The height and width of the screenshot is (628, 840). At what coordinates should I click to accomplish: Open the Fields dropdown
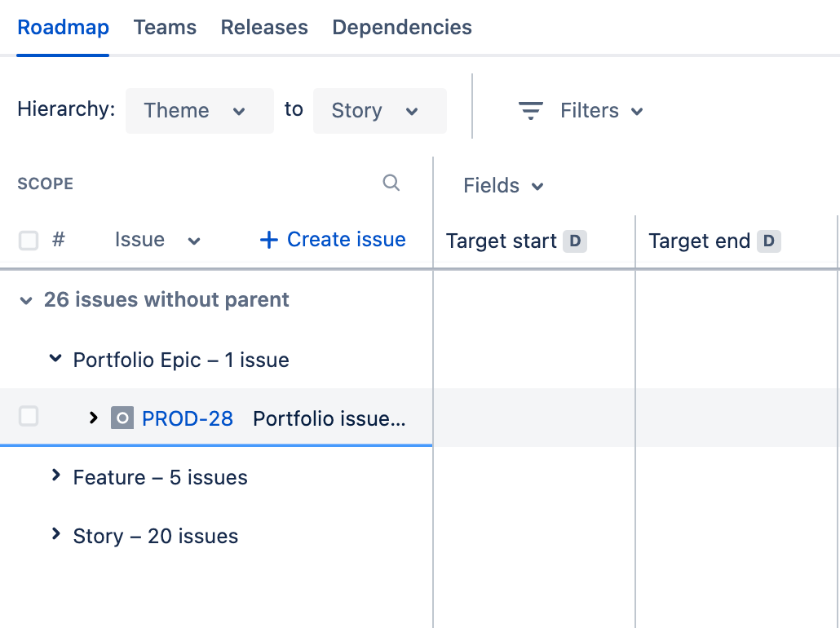point(503,186)
